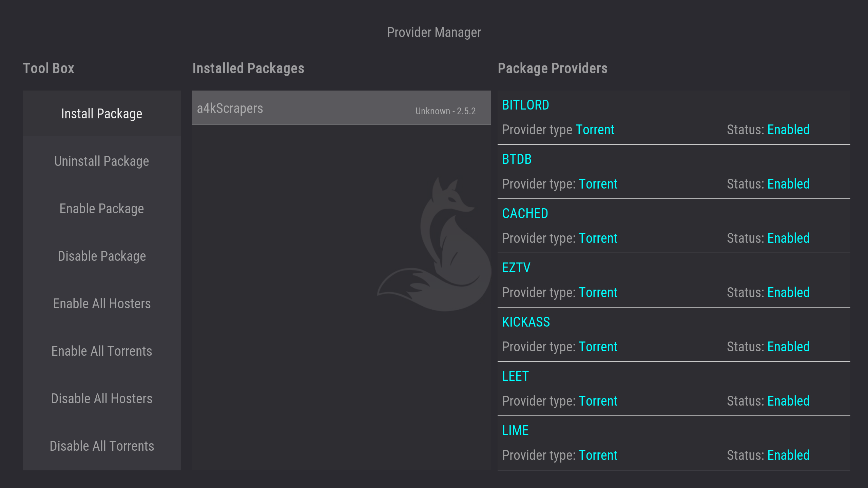Toggle KICKASS torrent provider
This screenshot has height=488, width=868.
coord(673,334)
